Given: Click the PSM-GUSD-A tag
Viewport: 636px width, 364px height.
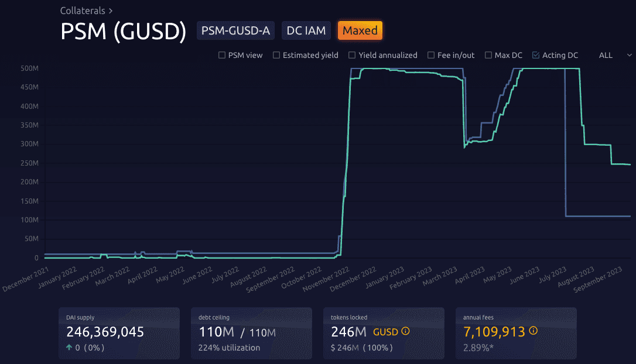Looking at the screenshot, I should tap(235, 30).
